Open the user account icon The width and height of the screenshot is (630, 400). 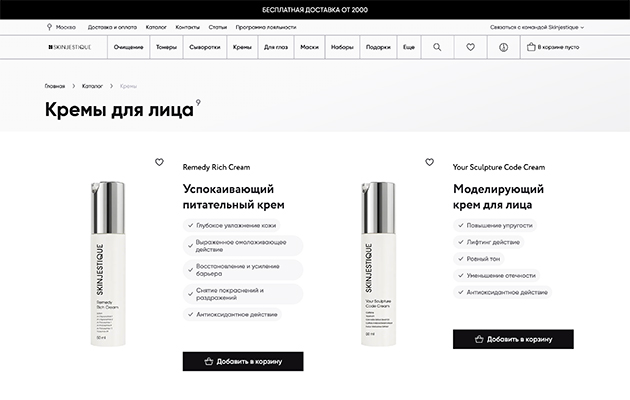pos(503,47)
